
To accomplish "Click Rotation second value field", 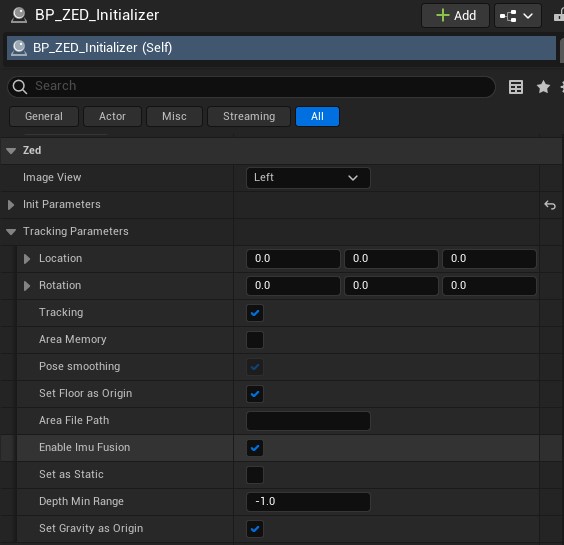I will 391,286.
